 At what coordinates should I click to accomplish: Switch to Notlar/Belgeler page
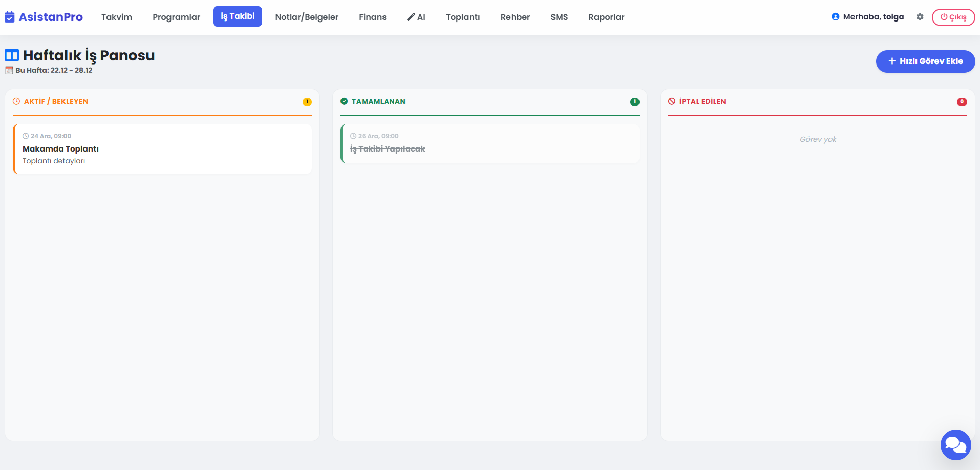[307, 17]
